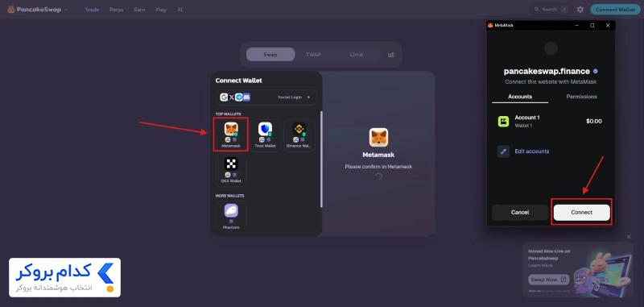Click the Discord social login icon
This screenshot has height=307, width=644.
246,97
